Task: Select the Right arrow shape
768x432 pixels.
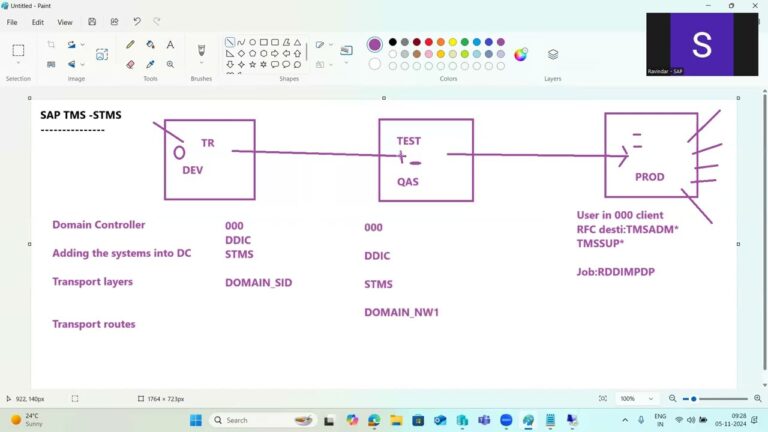Action: (x=275, y=53)
